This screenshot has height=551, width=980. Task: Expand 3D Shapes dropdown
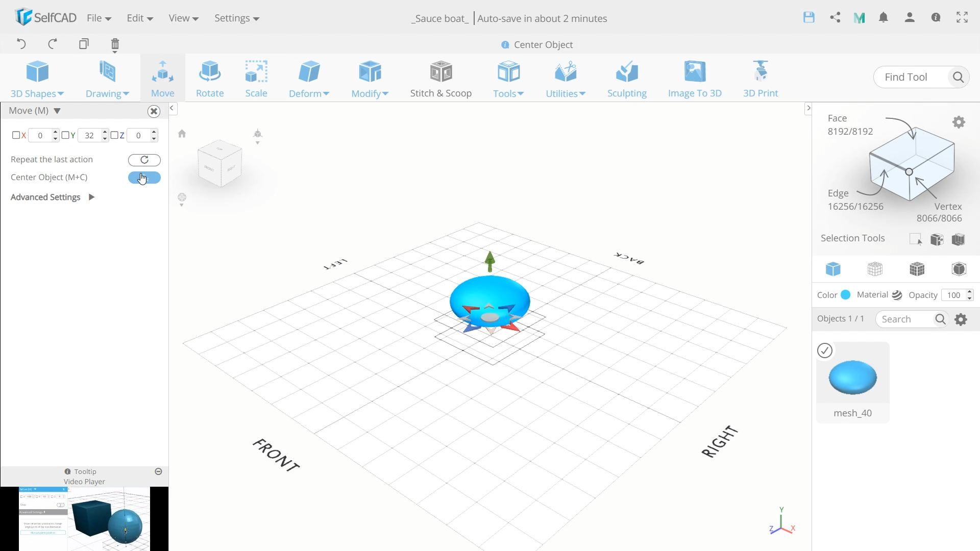[x=37, y=79]
